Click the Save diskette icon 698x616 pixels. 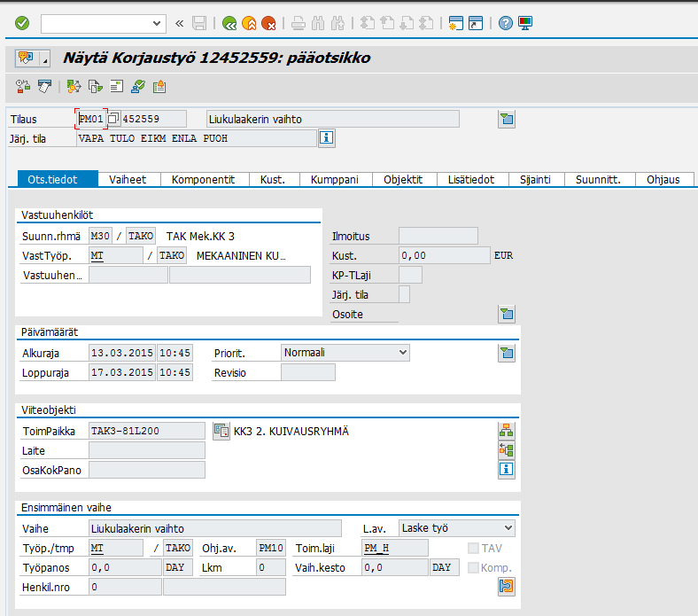(199, 23)
